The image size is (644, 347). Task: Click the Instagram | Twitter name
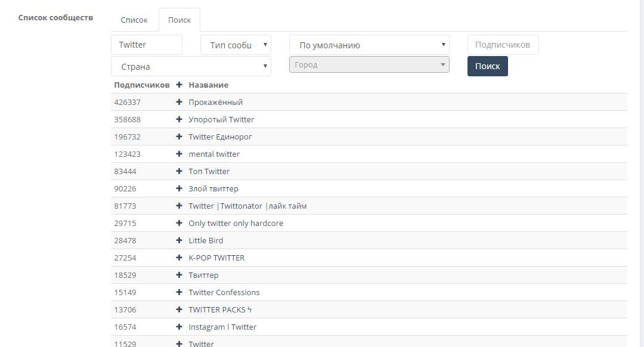pyautogui.click(x=222, y=327)
